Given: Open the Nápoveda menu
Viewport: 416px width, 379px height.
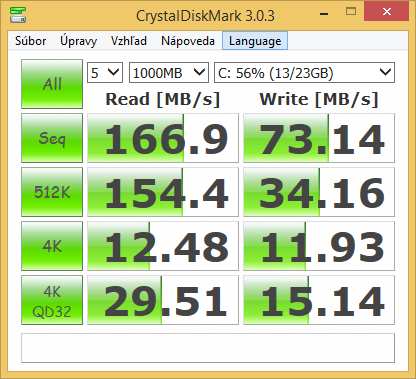Looking at the screenshot, I should pyautogui.click(x=188, y=41).
